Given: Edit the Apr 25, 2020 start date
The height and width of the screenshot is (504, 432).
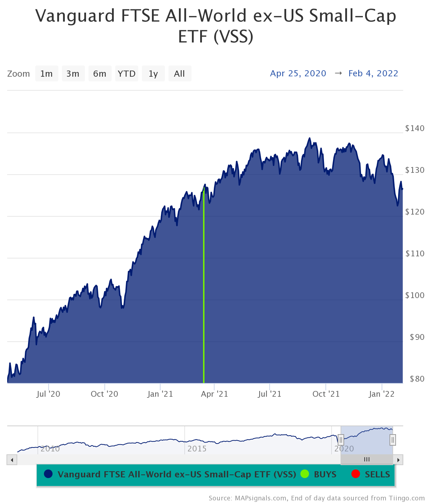Looking at the screenshot, I should 298,73.
